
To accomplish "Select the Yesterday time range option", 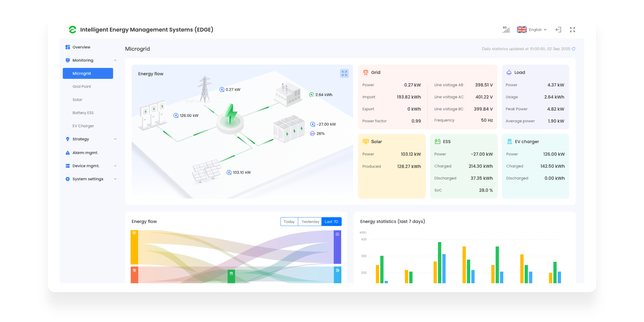I will click(310, 222).
